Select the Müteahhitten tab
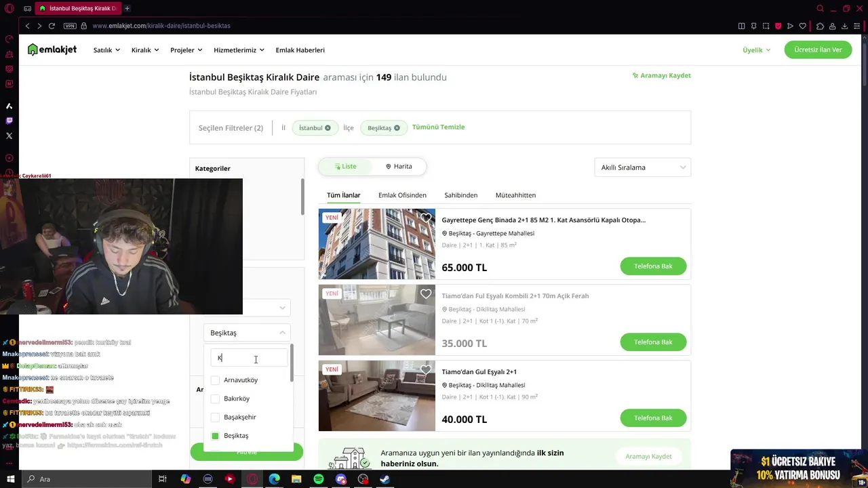 (515, 195)
